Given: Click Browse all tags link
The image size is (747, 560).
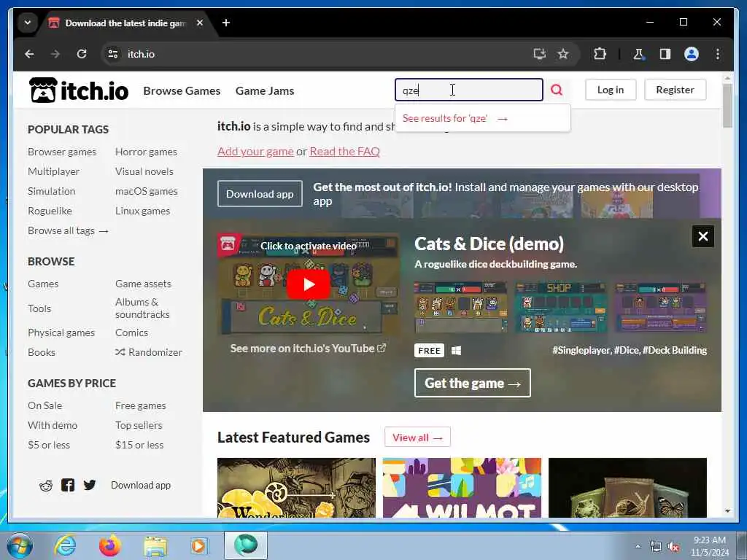Looking at the screenshot, I should [x=68, y=230].
